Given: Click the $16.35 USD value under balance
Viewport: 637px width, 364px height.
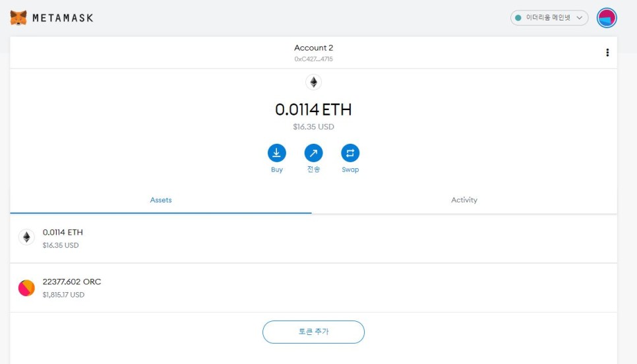Looking at the screenshot, I should [314, 127].
